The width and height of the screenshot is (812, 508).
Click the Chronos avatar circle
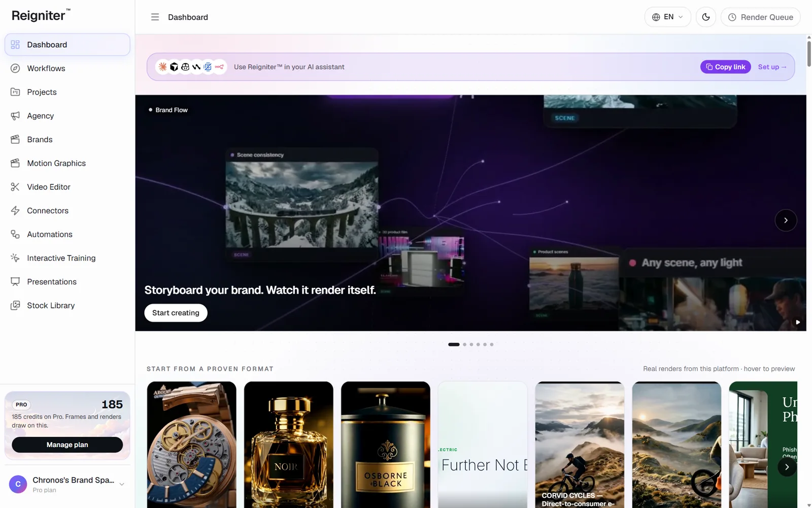pyautogui.click(x=18, y=484)
